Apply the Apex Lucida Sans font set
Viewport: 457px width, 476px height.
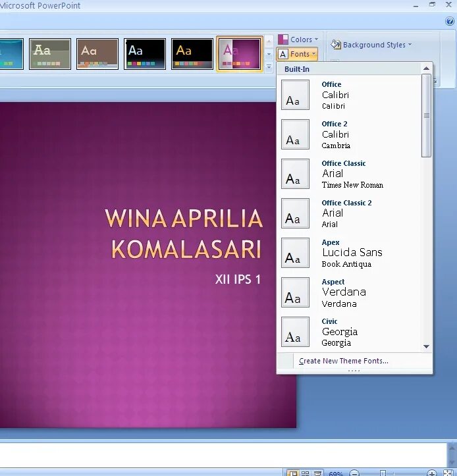click(349, 253)
